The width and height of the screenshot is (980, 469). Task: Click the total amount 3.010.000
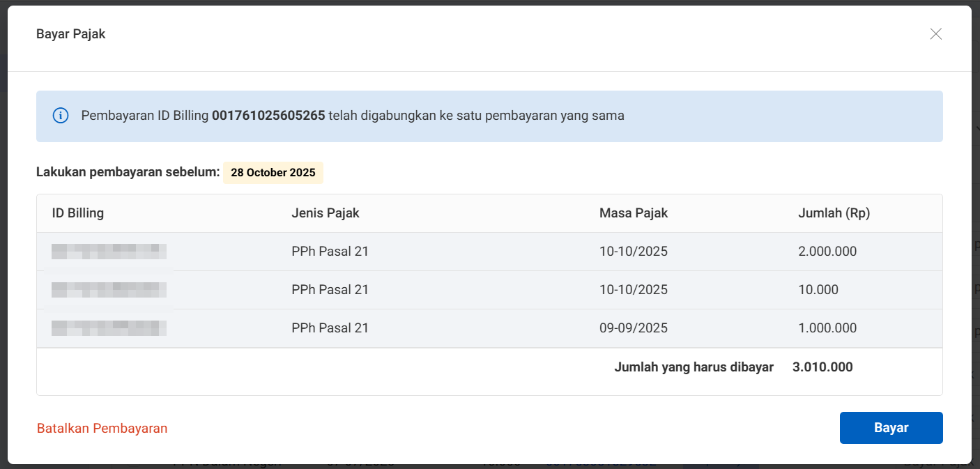tap(822, 367)
